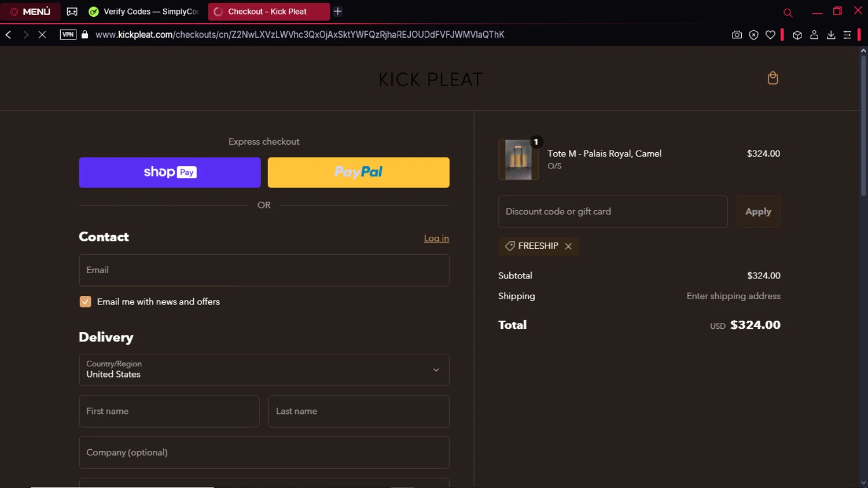The height and width of the screenshot is (488, 868).
Task: Click the kickpleat.com URL in address bar
Action: 300,35
